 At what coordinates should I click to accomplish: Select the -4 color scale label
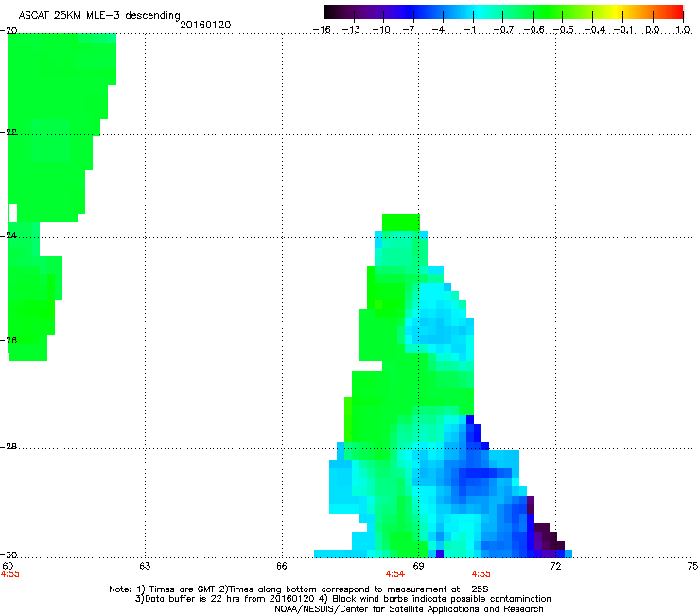438,30
